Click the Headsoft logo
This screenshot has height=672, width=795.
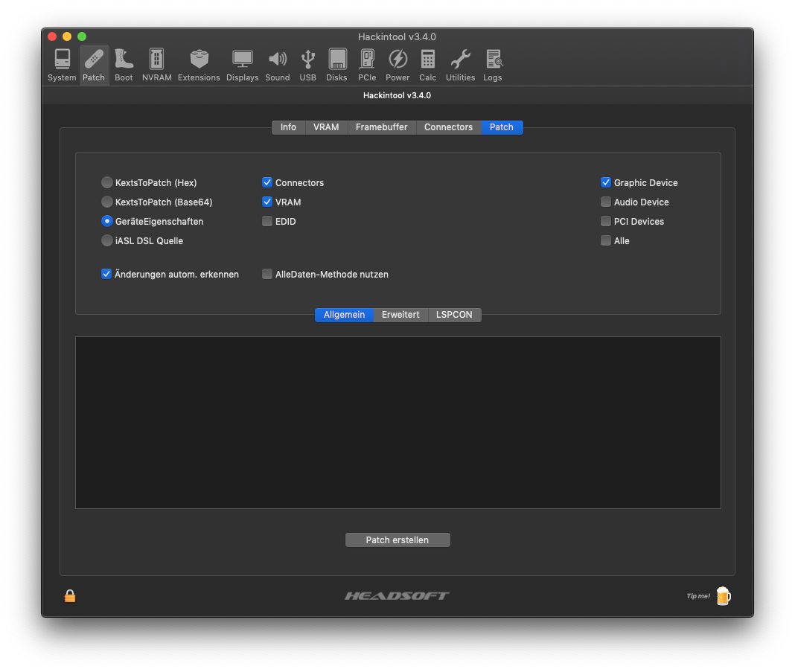[x=397, y=596]
